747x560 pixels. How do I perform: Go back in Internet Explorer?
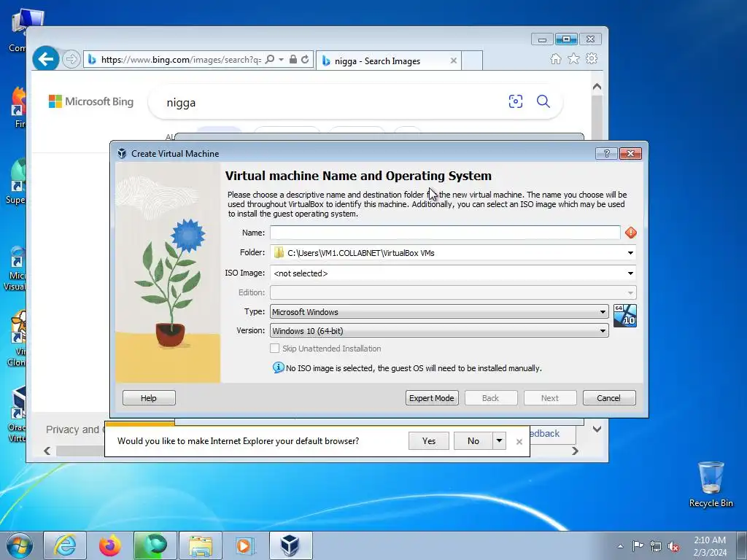pyautogui.click(x=46, y=60)
